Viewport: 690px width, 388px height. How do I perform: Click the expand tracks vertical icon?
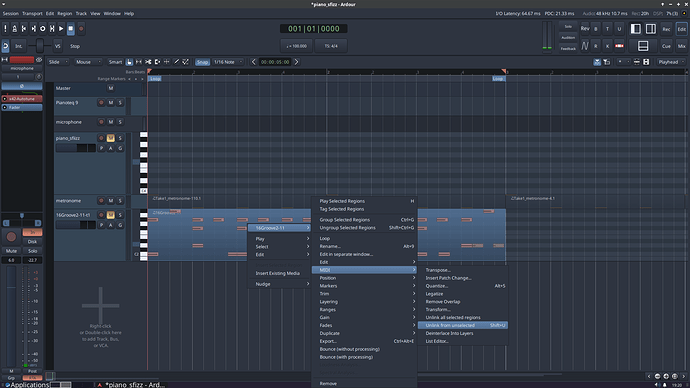click(636, 62)
